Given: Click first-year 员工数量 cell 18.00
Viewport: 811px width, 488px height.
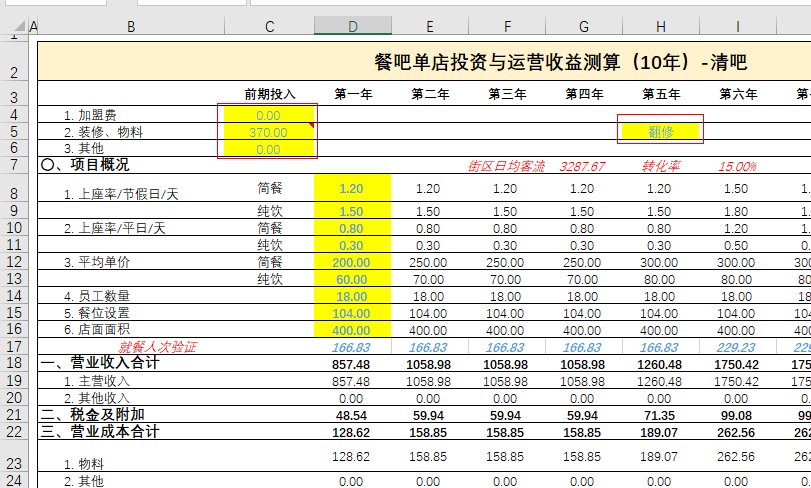Looking at the screenshot, I should coord(353,296).
